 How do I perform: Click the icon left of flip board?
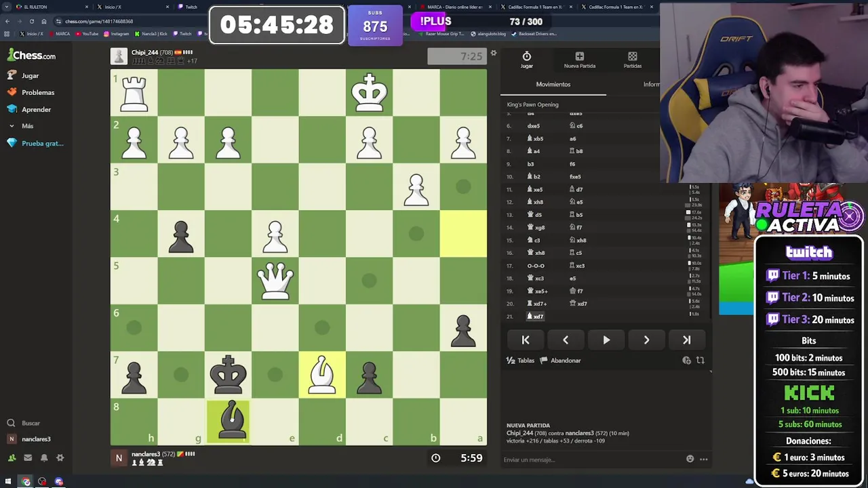point(686,361)
